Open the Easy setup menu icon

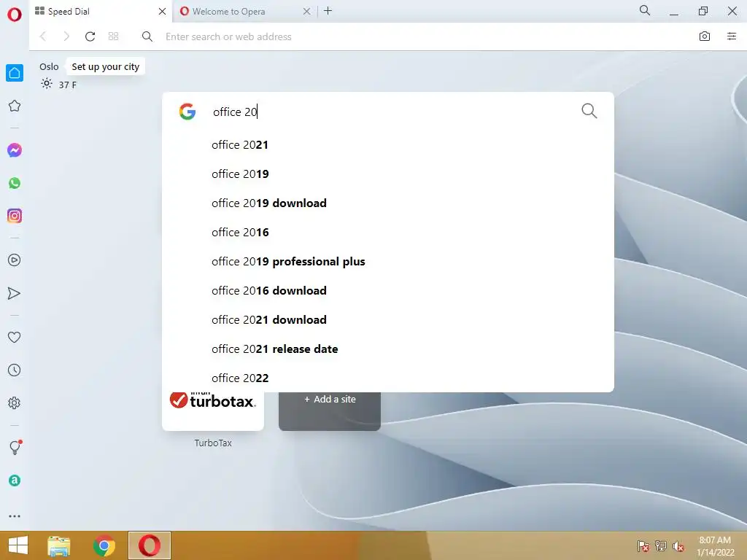click(732, 36)
